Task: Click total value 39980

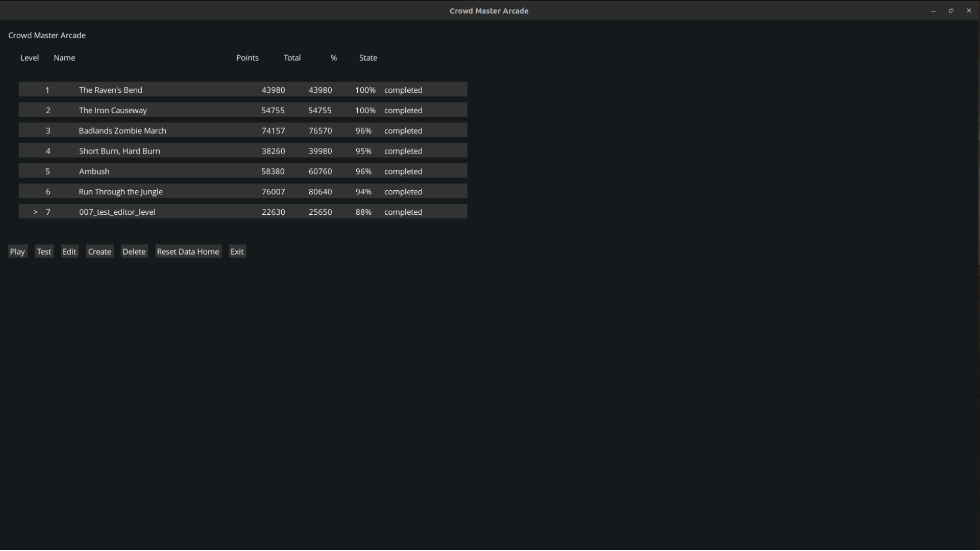Action: (x=321, y=151)
